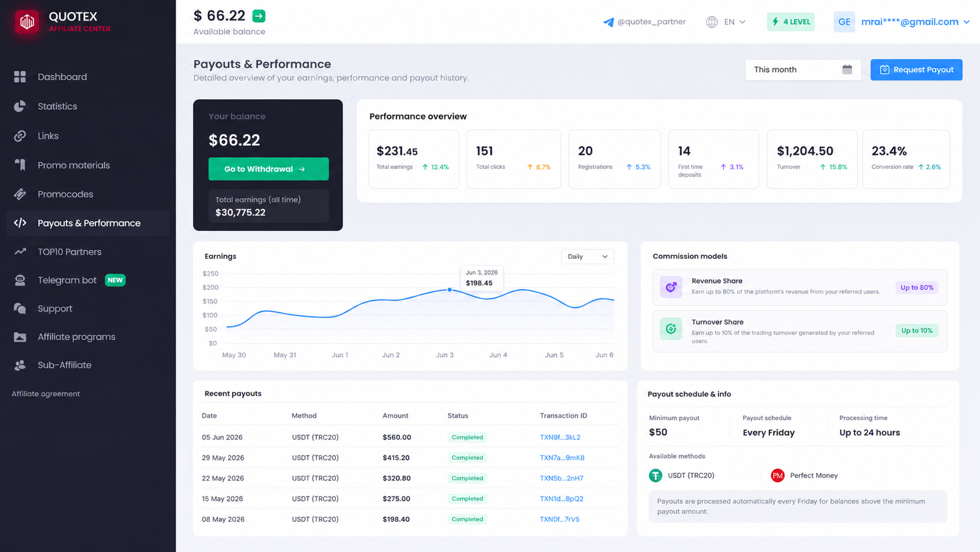Click the Affiliate programs folder icon
Screen dimensions: 980x552
(x=20, y=337)
